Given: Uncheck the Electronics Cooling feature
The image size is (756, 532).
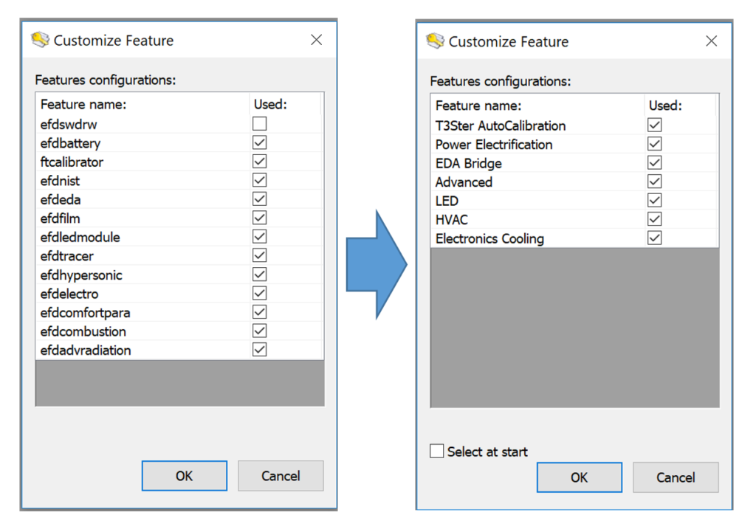Looking at the screenshot, I should tap(654, 238).
